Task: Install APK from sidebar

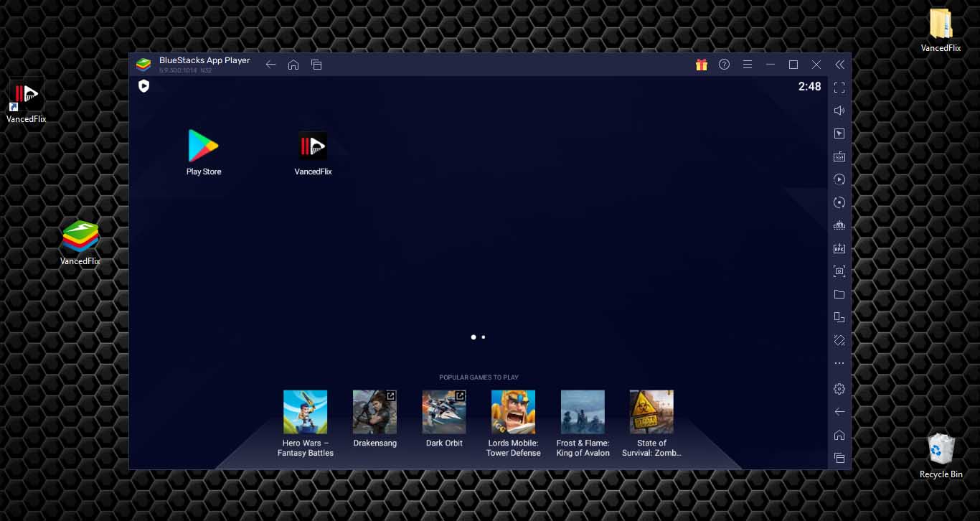Action: click(x=839, y=248)
